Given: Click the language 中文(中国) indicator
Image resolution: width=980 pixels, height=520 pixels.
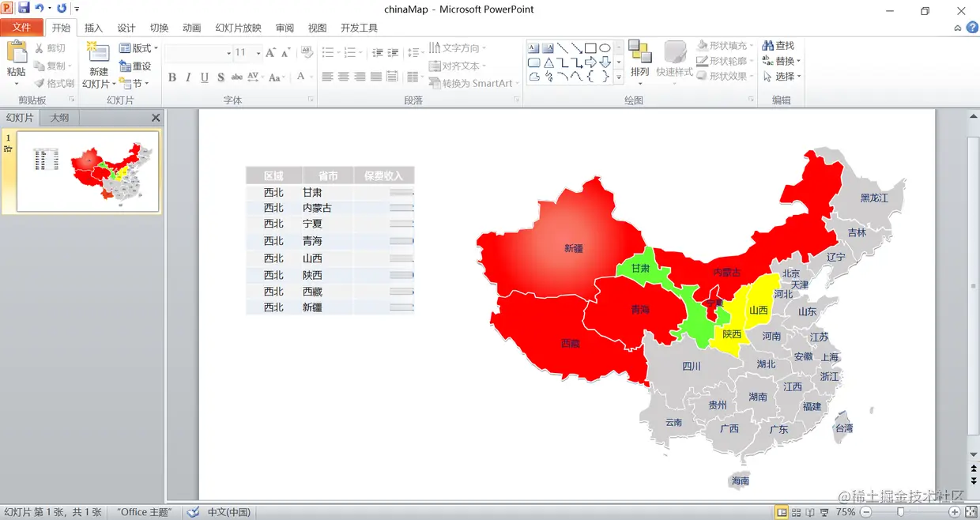Looking at the screenshot, I should coord(229,512).
